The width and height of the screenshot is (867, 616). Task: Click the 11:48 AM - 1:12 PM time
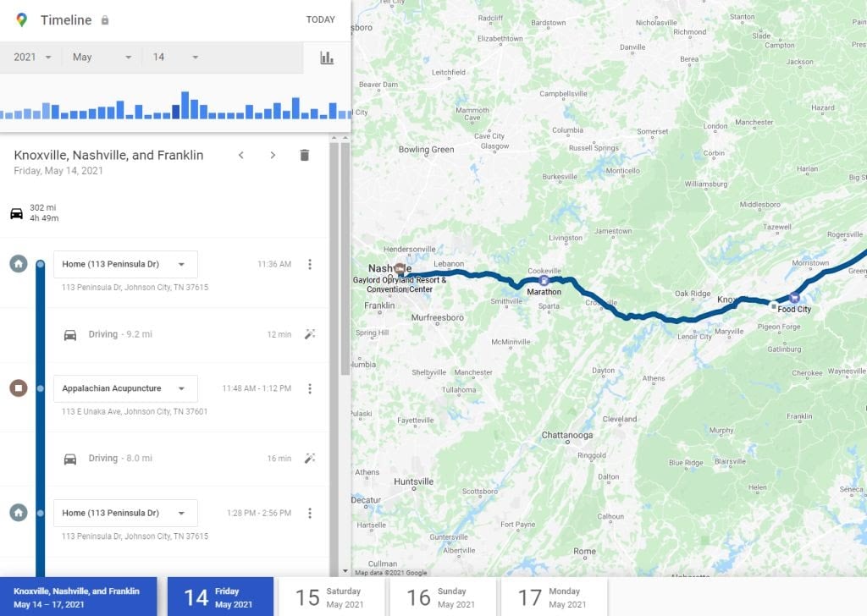(257, 388)
